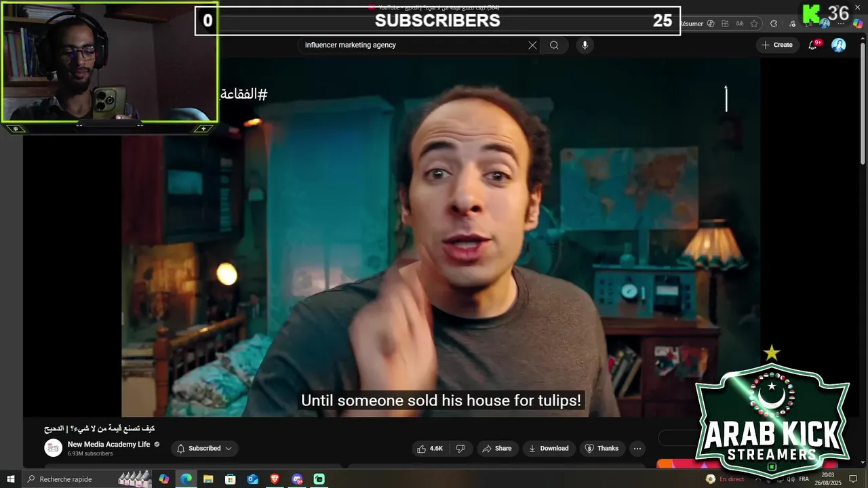Open the volume speaker tray icon
This screenshot has height=488, width=868.
[x=791, y=479]
